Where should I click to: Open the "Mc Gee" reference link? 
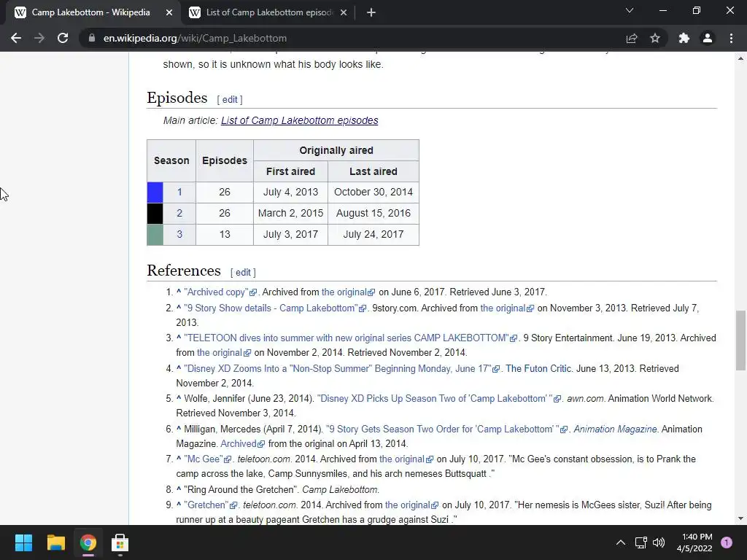click(208, 459)
